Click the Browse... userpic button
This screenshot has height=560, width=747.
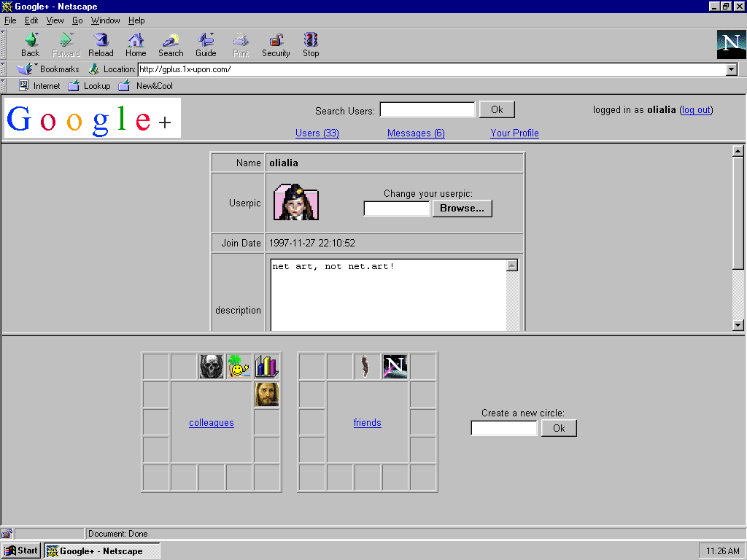click(x=462, y=209)
